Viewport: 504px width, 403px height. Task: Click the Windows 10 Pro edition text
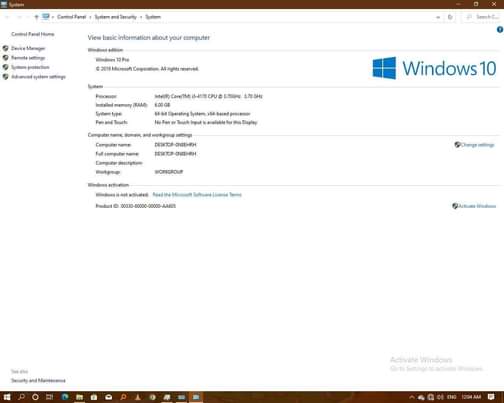[112, 60]
